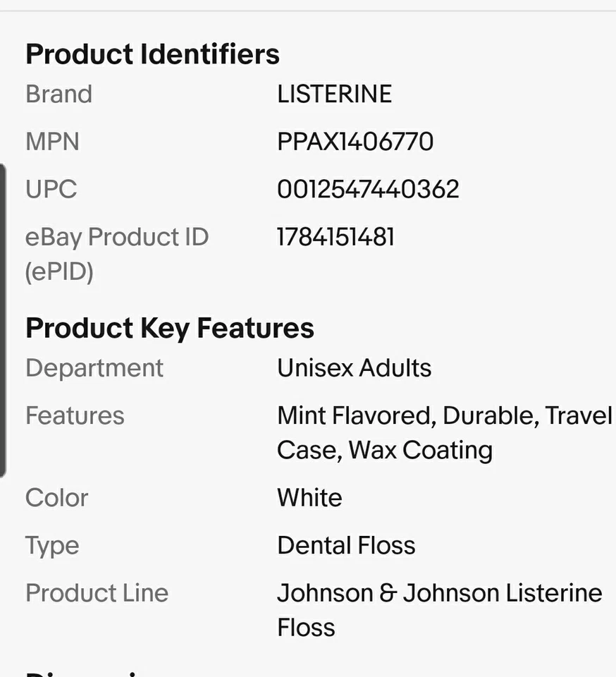616x677 pixels.
Task: Select the LISTERINE brand value
Action: click(x=334, y=94)
